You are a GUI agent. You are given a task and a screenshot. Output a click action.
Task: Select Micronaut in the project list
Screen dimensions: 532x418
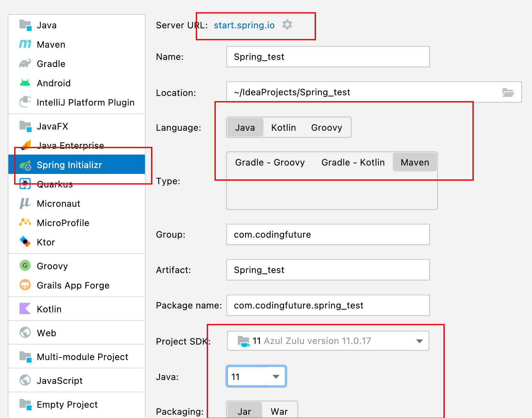click(77, 203)
